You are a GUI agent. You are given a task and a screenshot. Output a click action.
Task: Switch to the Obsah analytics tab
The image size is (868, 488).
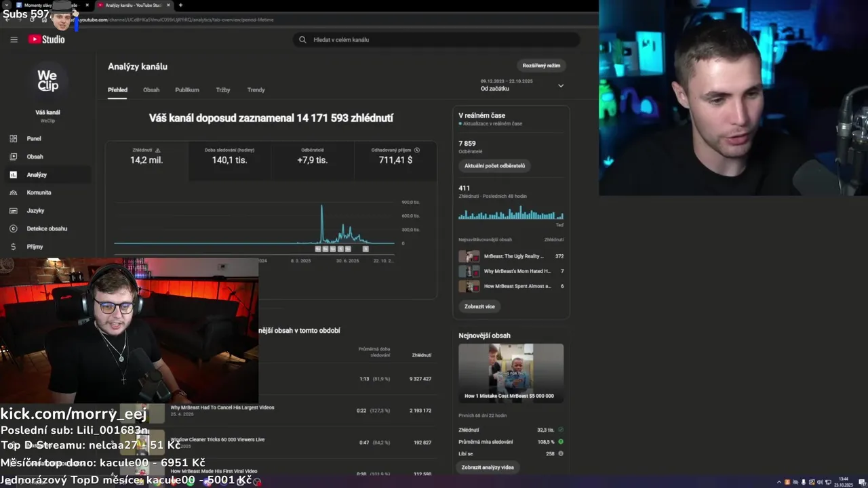[151, 89]
